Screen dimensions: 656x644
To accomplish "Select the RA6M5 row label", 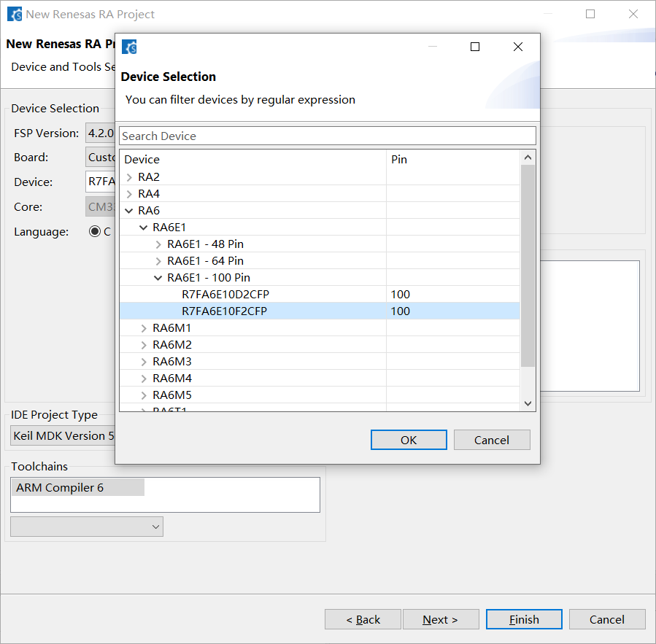I will coord(172,395).
